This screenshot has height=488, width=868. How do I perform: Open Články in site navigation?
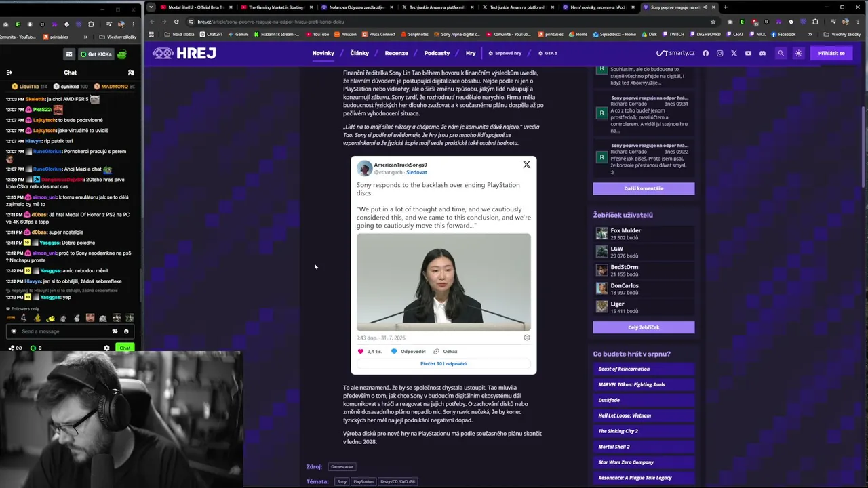359,53
